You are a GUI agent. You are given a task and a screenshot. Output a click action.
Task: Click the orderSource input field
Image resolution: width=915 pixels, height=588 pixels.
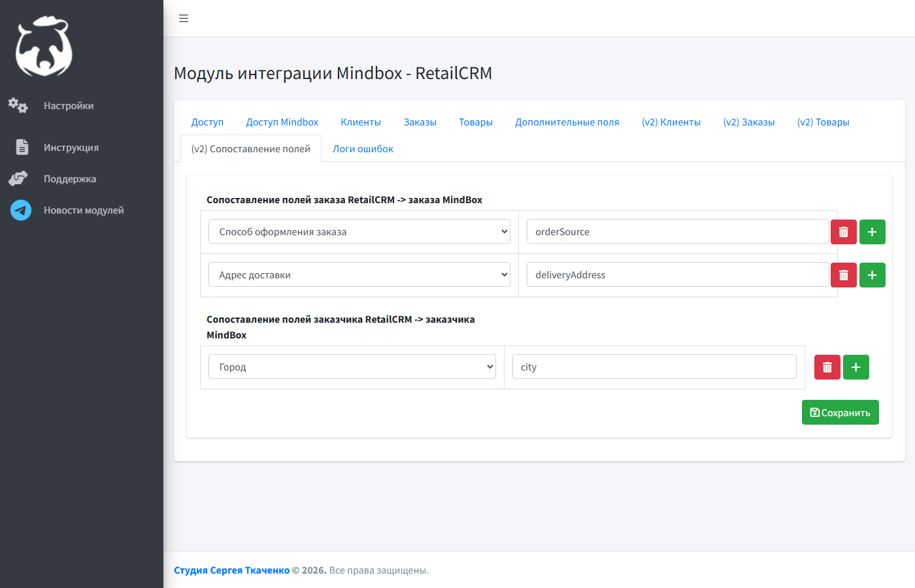pyautogui.click(x=678, y=231)
